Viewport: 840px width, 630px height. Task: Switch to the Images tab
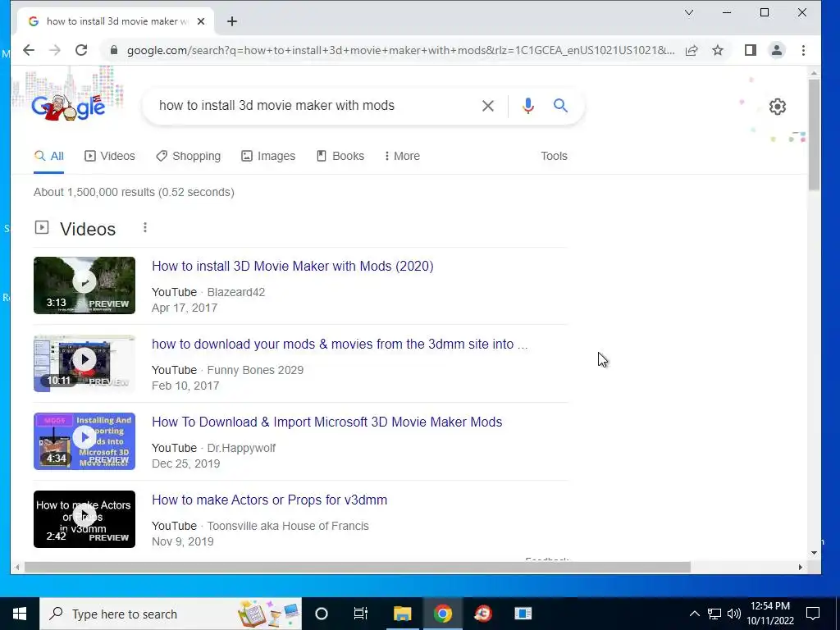268,156
